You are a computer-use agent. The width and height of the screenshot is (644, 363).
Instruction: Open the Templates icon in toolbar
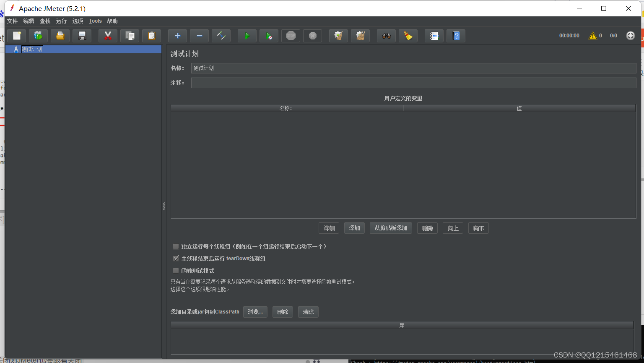tap(38, 36)
